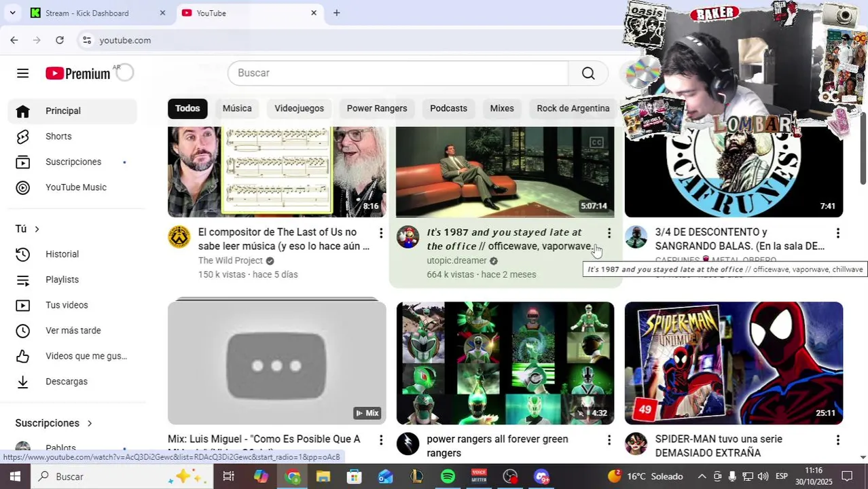Open Descargas in sidebar

pyautogui.click(x=72, y=382)
